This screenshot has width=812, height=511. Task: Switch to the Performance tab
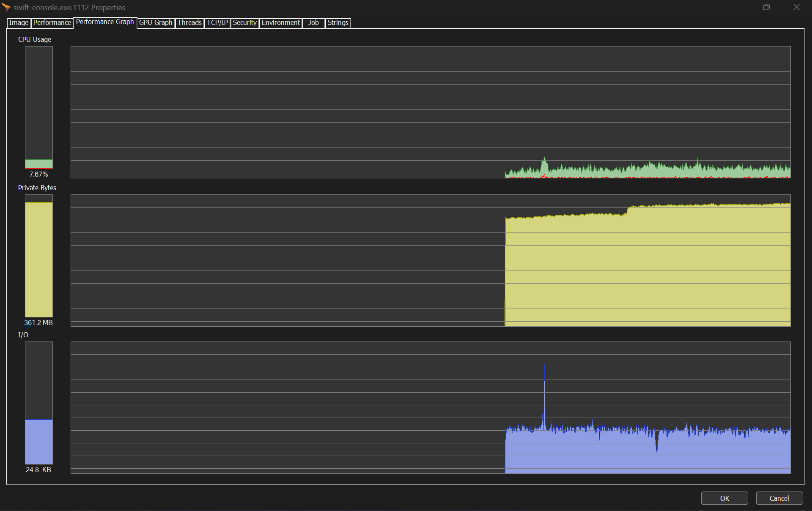(x=52, y=23)
